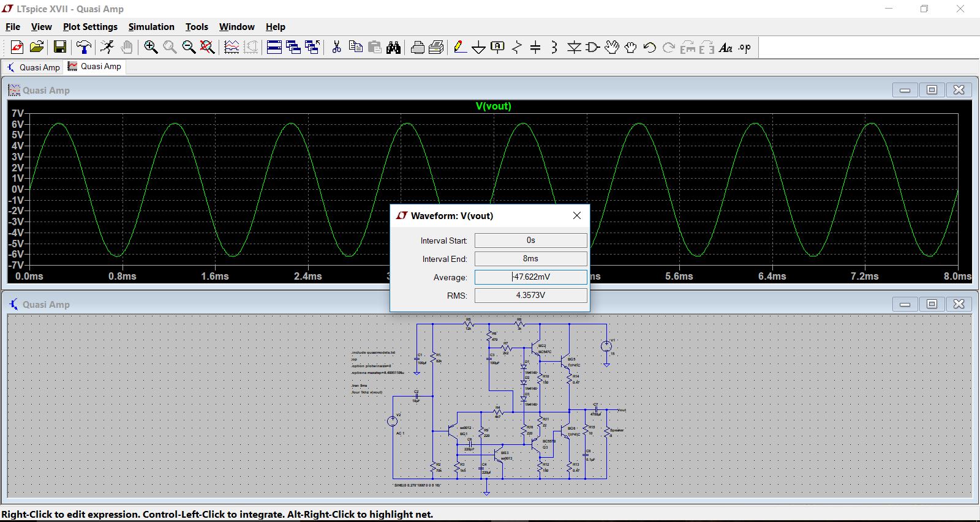
Task: Click the Find binoculars icon
Action: click(393, 47)
